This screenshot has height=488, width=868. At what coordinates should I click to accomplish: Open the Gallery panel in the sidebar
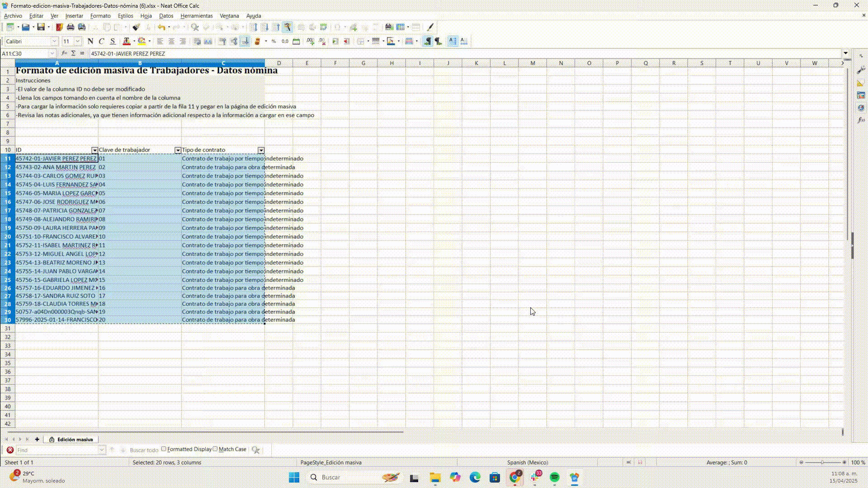(x=861, y=95)
